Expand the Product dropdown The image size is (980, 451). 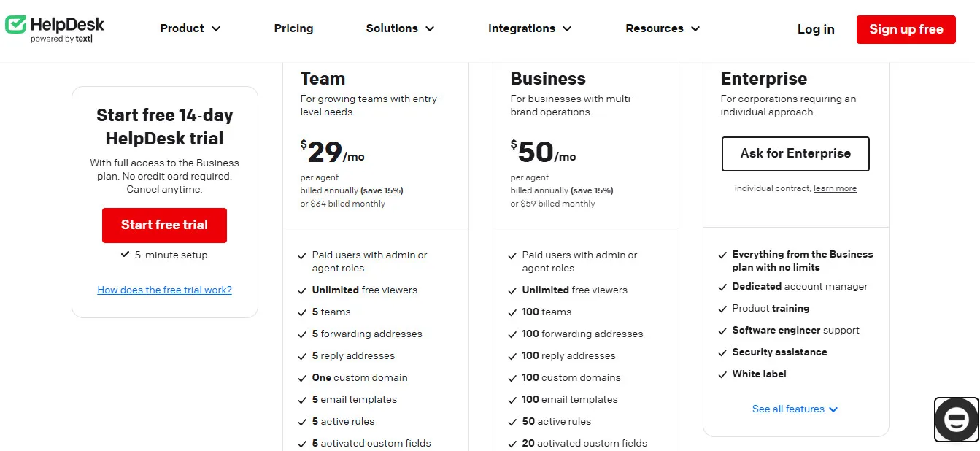pos(190,28)
